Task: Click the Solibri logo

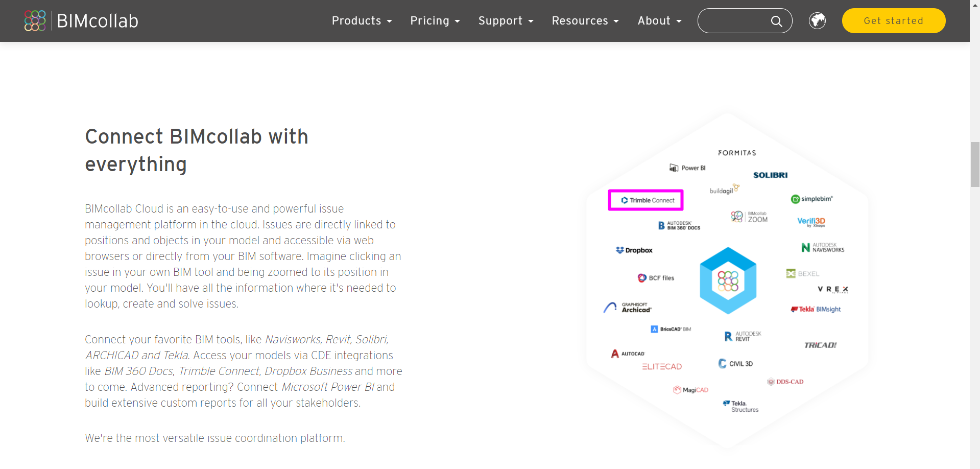Action: coord(770,175)
